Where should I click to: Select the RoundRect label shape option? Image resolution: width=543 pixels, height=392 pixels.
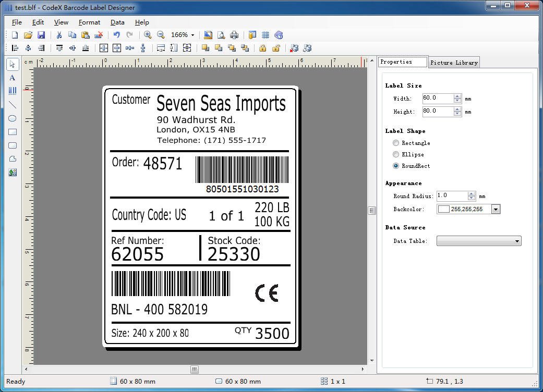tap(396, 166)
